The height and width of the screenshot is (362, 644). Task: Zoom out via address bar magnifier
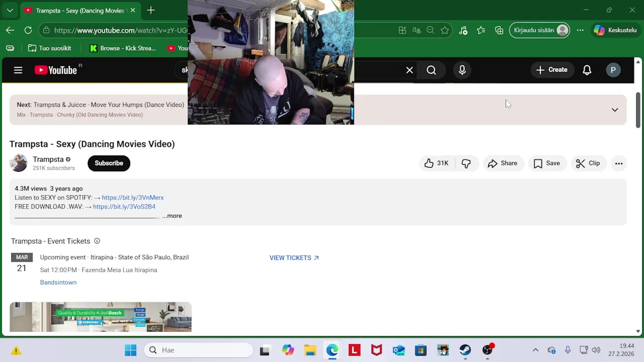pyautogui.click(x=430, y=30)
